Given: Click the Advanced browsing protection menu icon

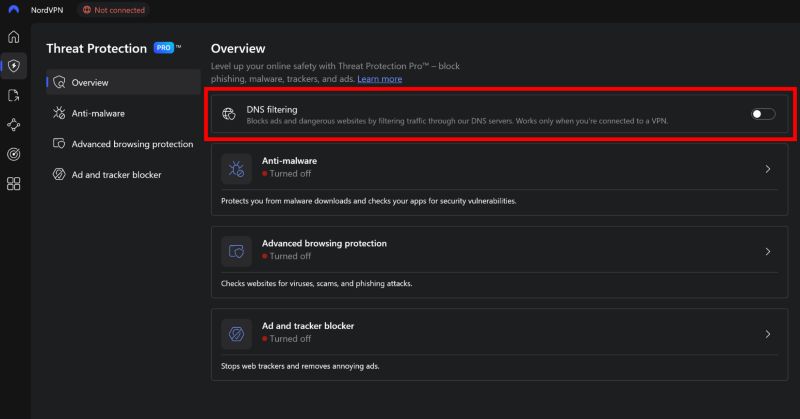Looking at the screenshot, I should tap(59, 143).
